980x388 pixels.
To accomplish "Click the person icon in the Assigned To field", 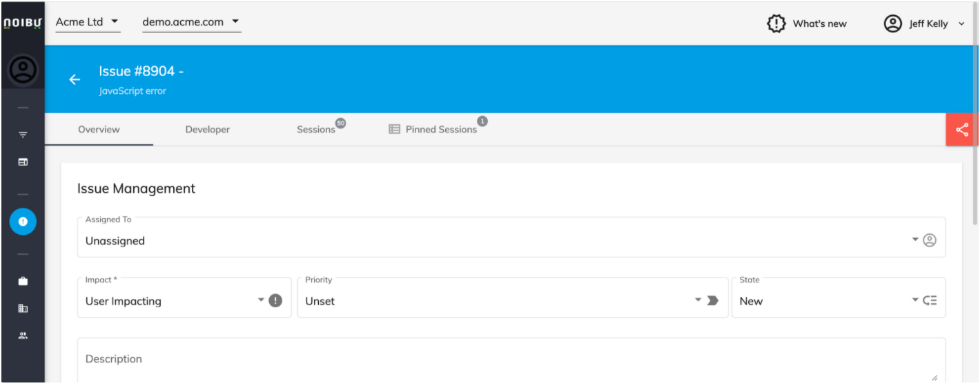I will point(930,240).
